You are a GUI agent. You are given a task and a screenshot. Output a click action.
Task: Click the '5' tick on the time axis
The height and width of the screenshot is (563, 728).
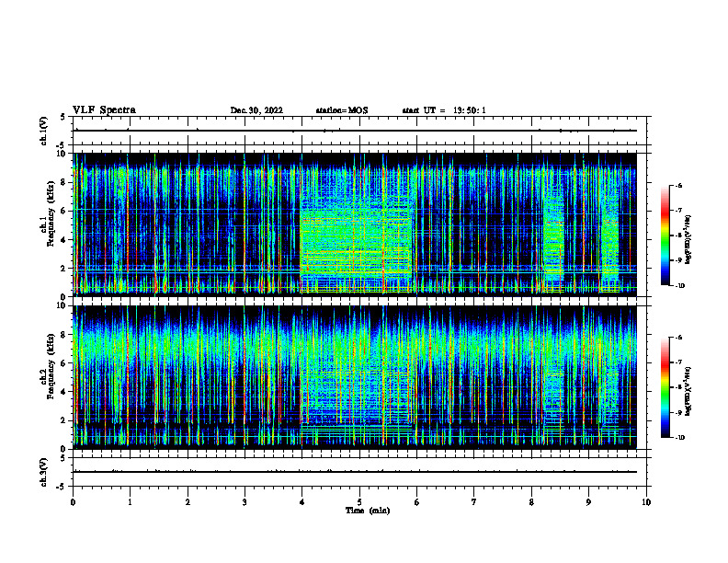point(359,502)
